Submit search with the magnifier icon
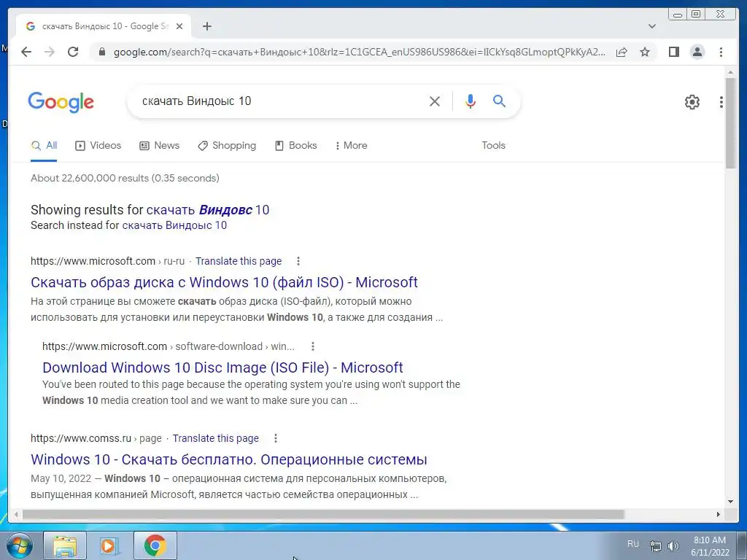The image size is (747, 560). pyautogui.click(x=499, y=101)
